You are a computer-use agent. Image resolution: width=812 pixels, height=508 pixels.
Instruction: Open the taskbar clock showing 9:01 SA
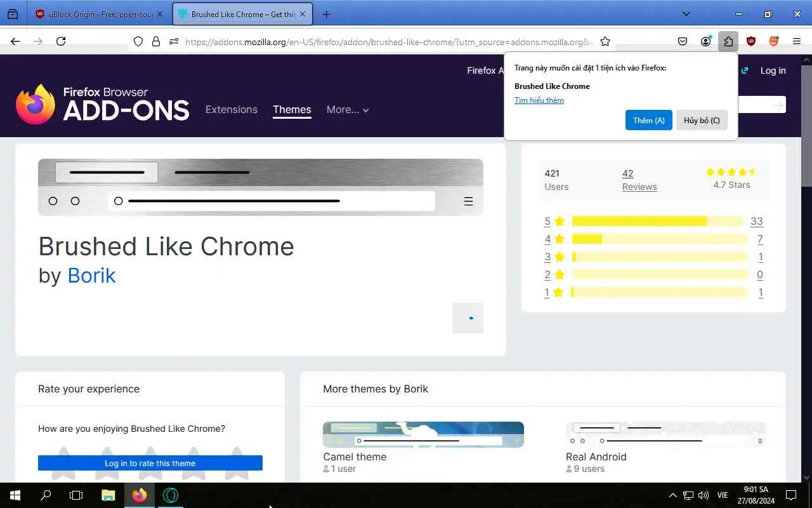[756, 495]
